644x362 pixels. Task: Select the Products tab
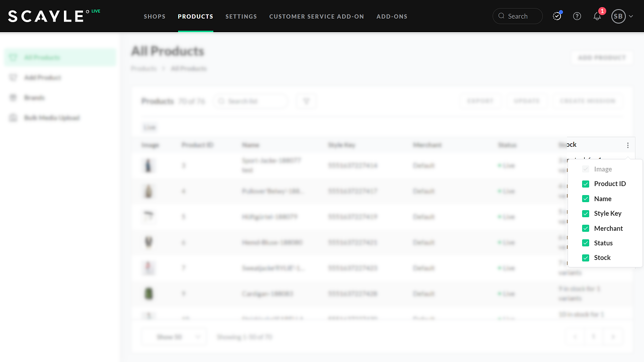pyautogui.click(x=195, y=17)
